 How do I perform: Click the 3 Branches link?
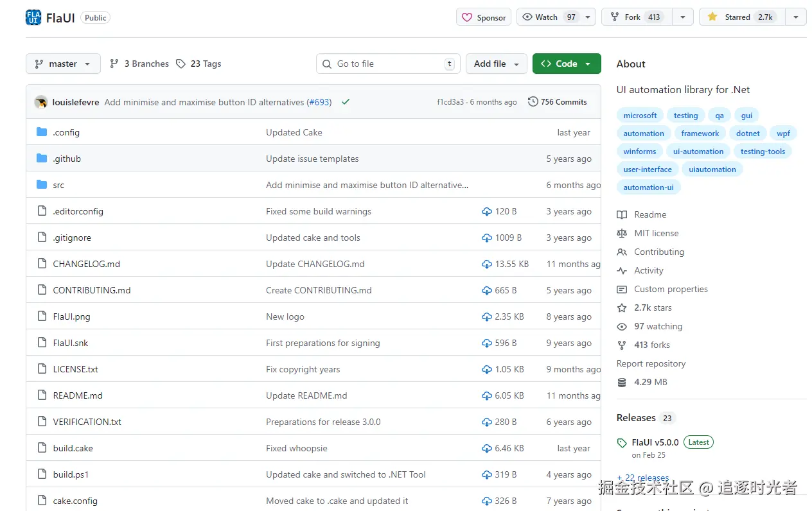tap(139, 64)
